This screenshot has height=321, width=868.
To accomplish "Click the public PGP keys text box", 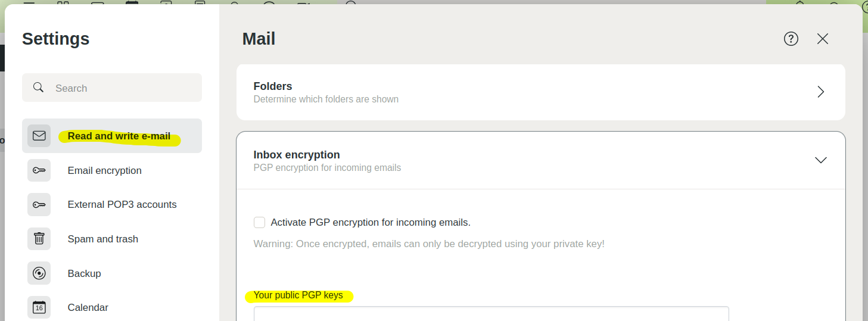I will tap(491, 314).
